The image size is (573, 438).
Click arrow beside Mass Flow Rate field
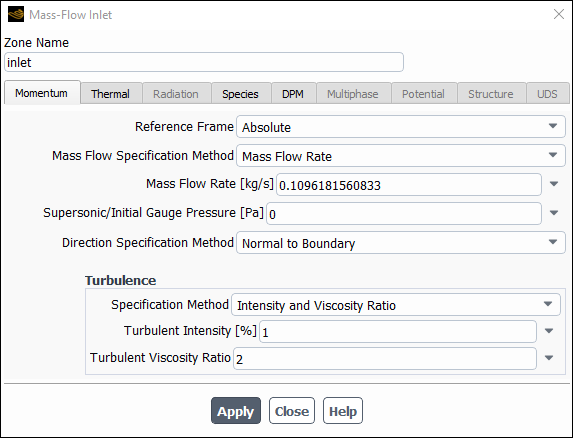tap(554, 184)
